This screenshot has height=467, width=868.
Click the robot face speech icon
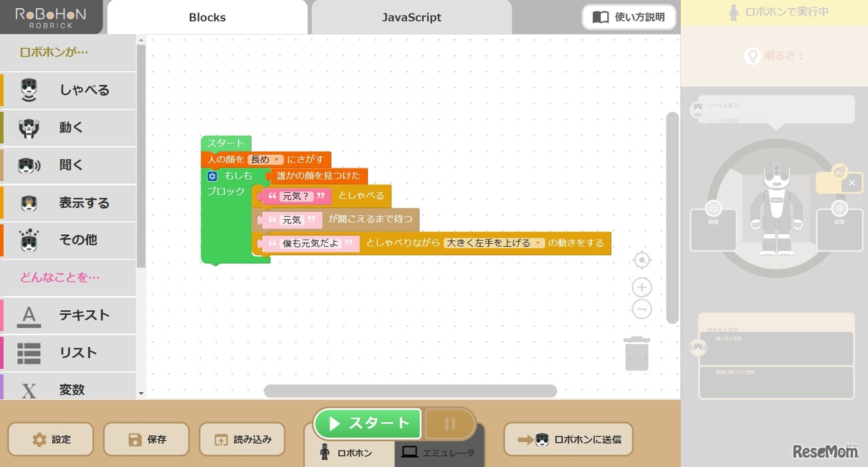tap(697, 109)
